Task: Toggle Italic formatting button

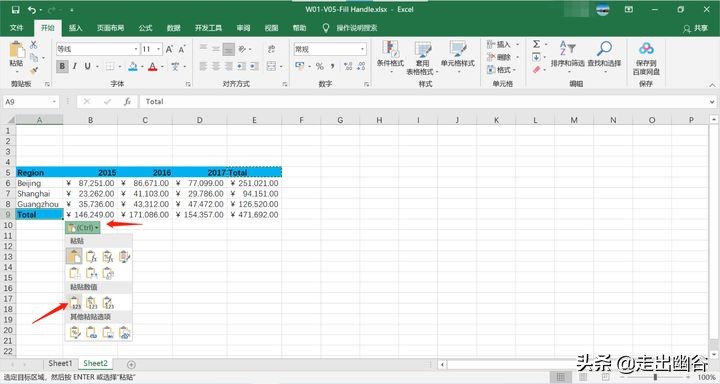Action: [75, 67]
